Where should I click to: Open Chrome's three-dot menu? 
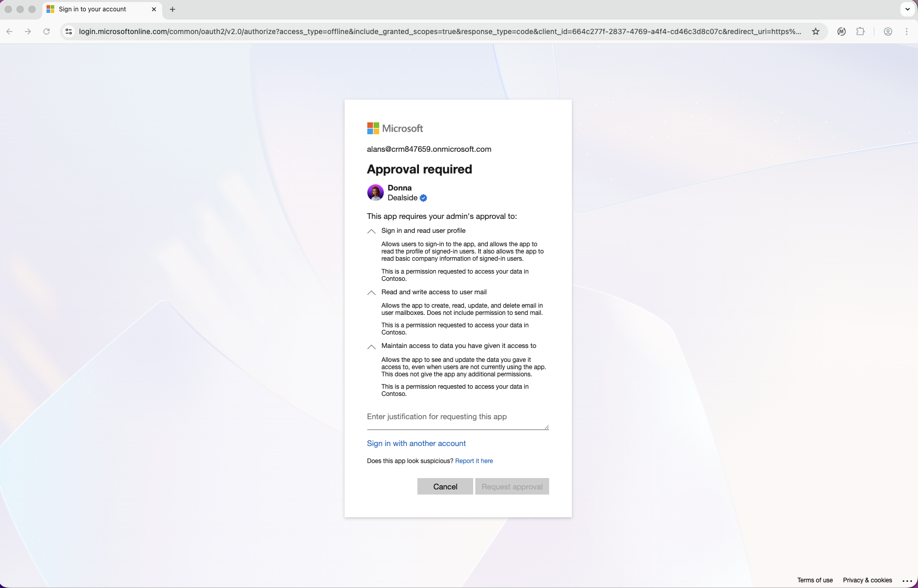pyautogui.click(x=907, y=31)
